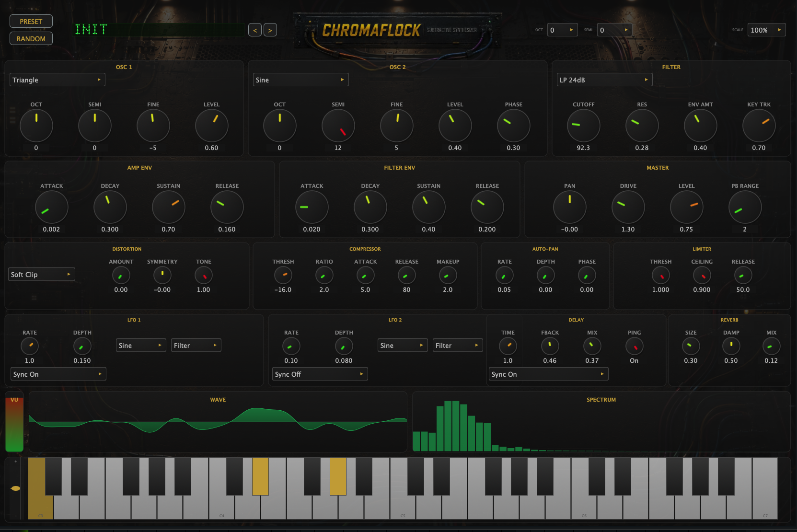Open the LP 24dB filter type dropdown
The width and height of the screenshot is (797, 532).
point(604,80)
